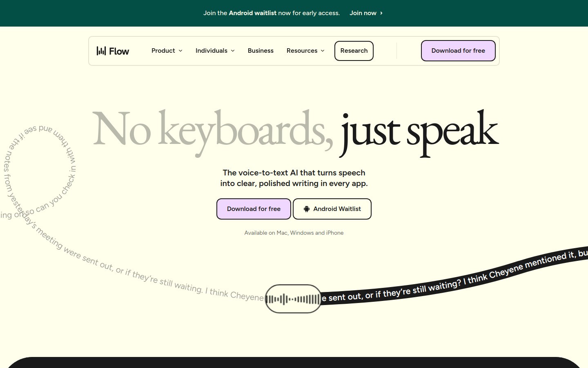The image size is (588, 368).
Task: Click the Android robot icon in the waitlist button
Action: pyautogui.click(x=307, y=209)
